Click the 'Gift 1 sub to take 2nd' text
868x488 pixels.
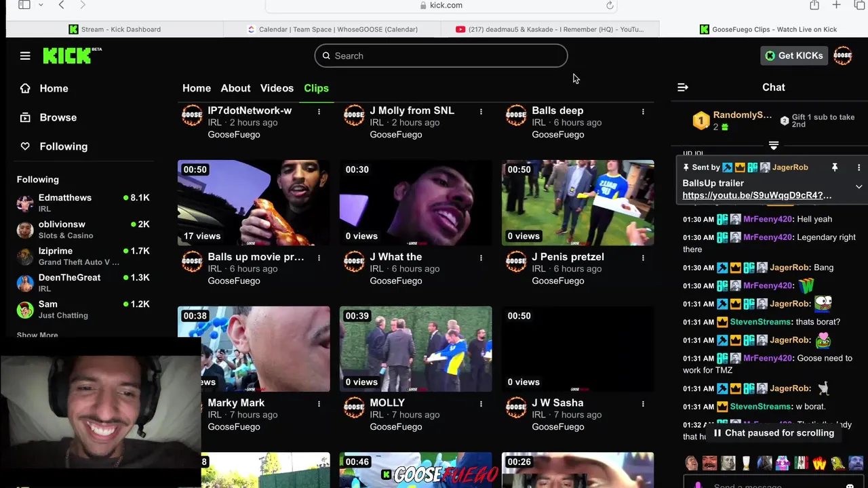823,121
